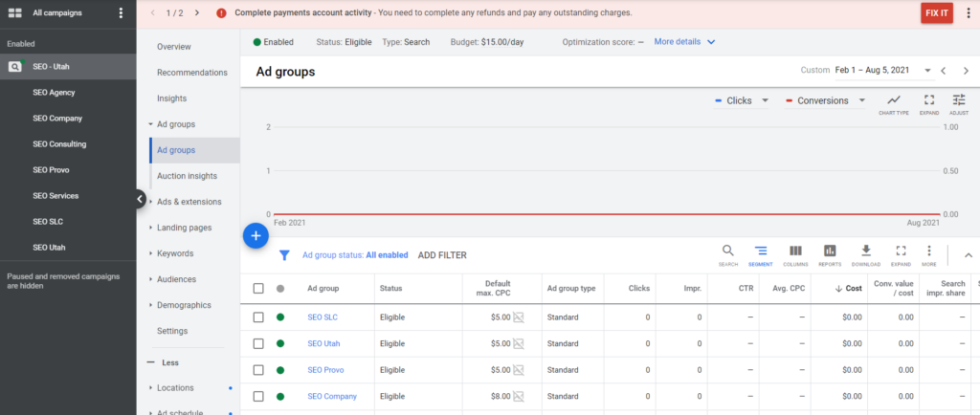Open the chart Adjust settings

click(x=959, y=104)
